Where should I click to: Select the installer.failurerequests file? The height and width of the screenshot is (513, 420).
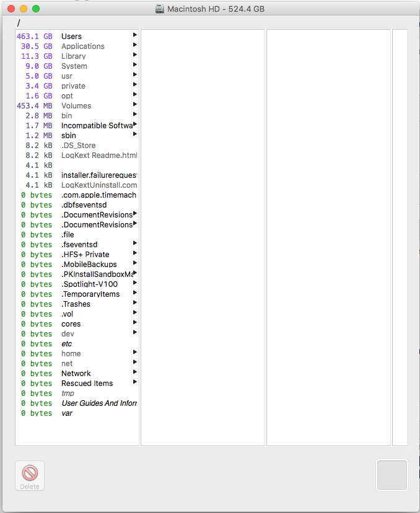[x=99, y=175]
